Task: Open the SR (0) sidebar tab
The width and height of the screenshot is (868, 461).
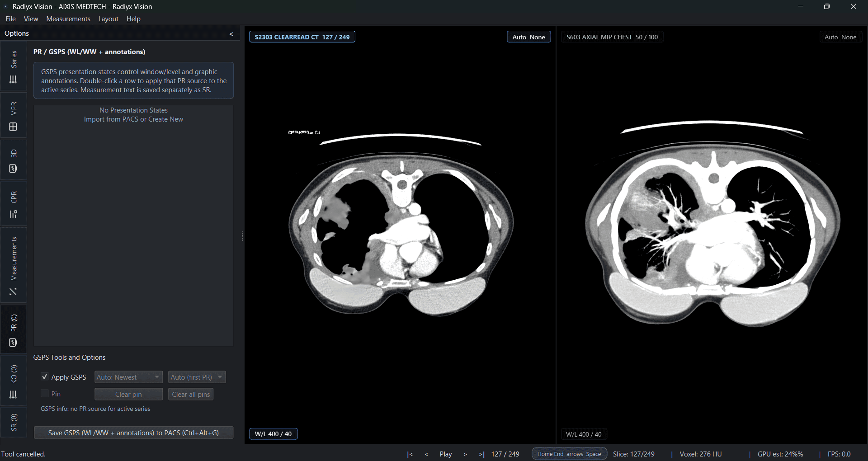Action: pos(14,422)
